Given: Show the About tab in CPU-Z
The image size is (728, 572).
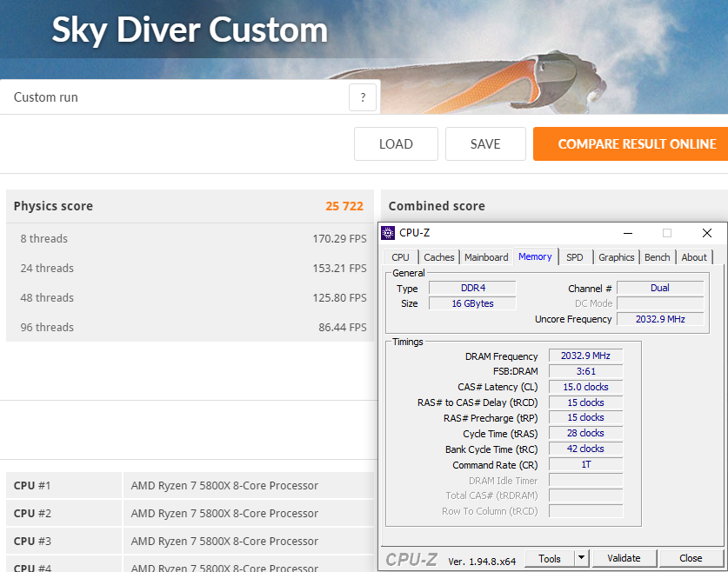Looking at the screenshot, I should click(x=694, y=257).
